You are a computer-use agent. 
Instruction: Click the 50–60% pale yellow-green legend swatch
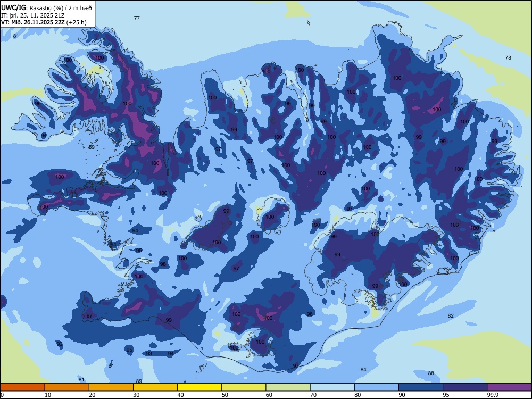point(244,387)
